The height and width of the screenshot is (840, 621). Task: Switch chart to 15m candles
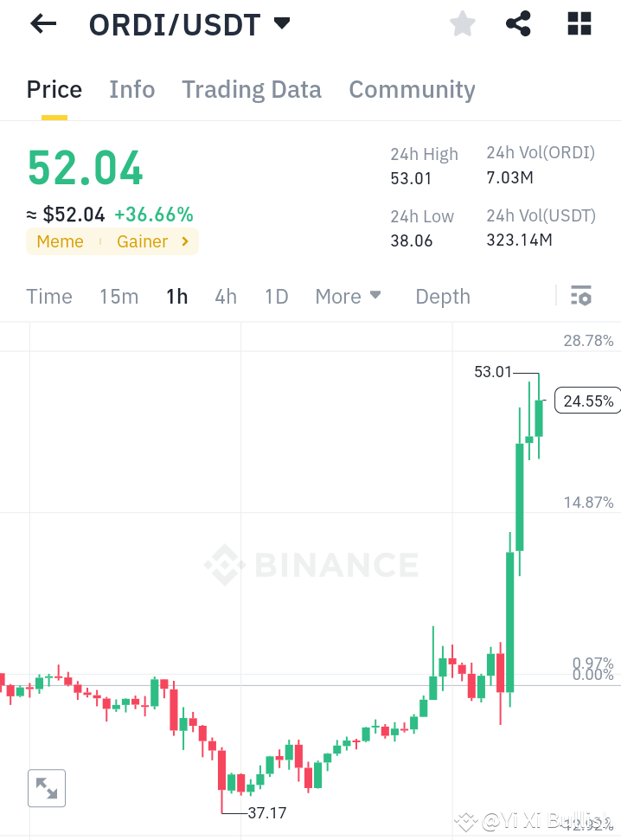[x=118, y=296]
